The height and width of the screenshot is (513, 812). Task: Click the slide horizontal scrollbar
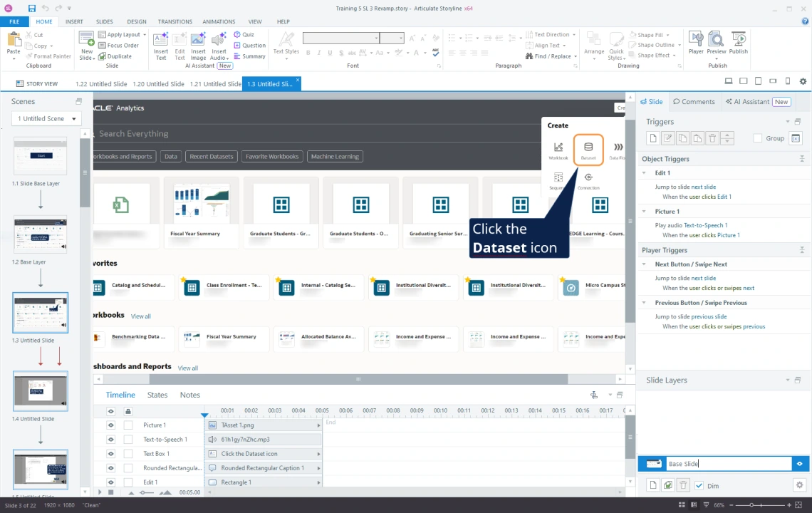pyautogui.click(x=358, y=379)
